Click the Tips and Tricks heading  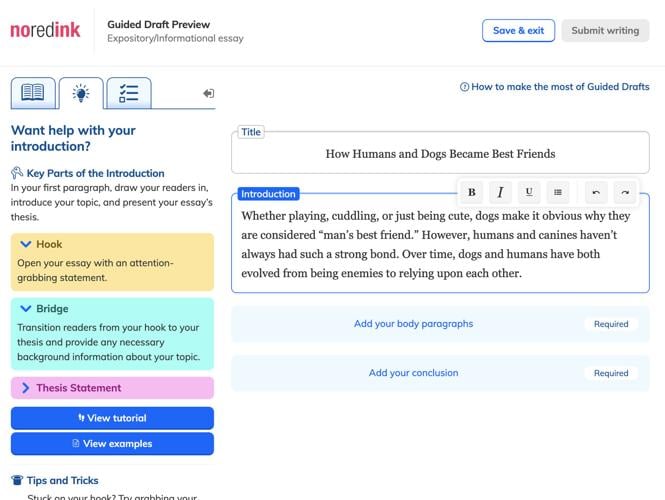tap(62, 480)
